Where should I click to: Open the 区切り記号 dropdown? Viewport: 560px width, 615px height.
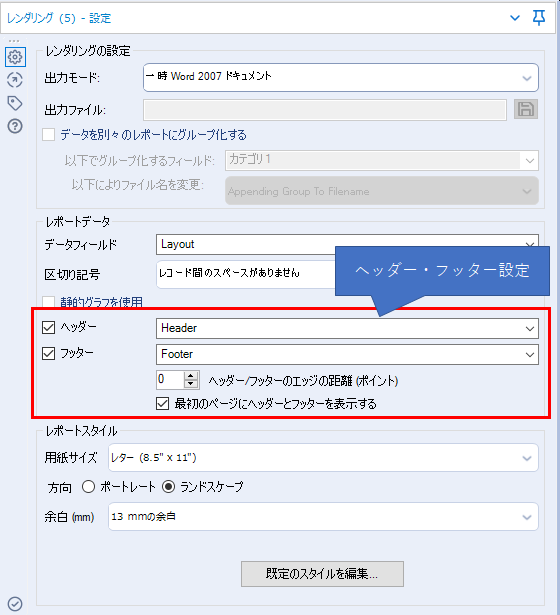pos(245,274)
